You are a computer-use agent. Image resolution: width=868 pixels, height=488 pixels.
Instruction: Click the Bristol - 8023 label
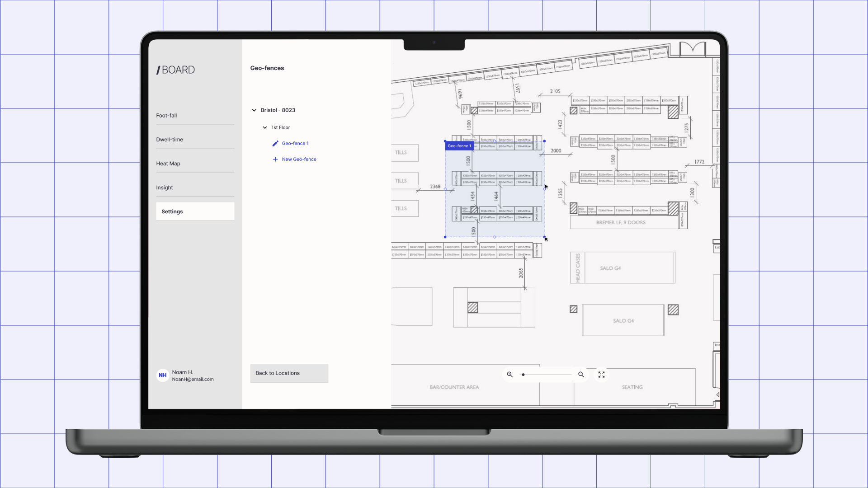278,110
